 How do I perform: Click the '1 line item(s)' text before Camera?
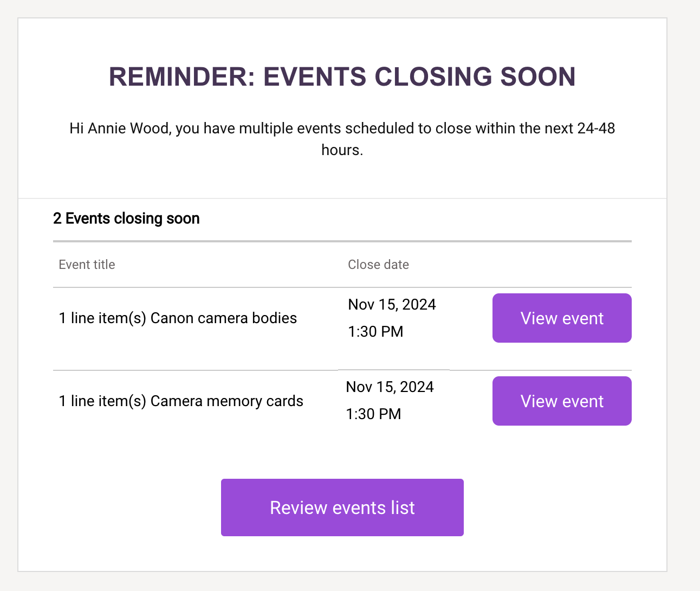pyautogui.click(x=102, y=401)
